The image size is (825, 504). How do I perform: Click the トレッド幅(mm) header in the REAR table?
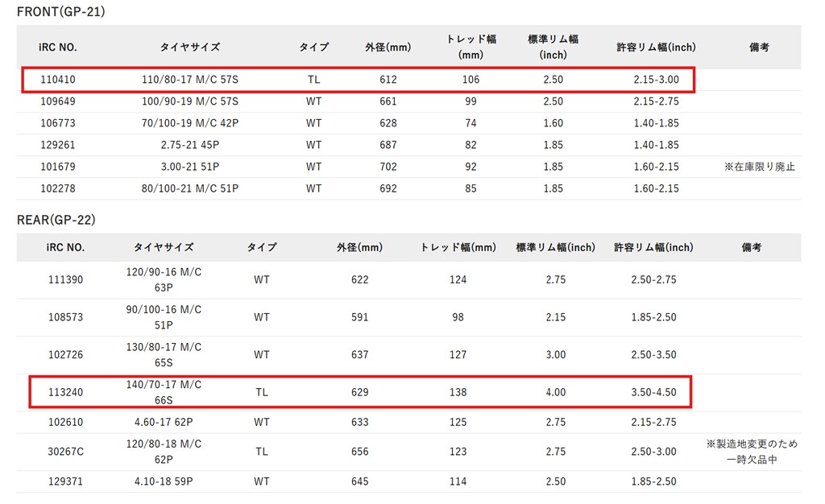(x=458, y=247)
